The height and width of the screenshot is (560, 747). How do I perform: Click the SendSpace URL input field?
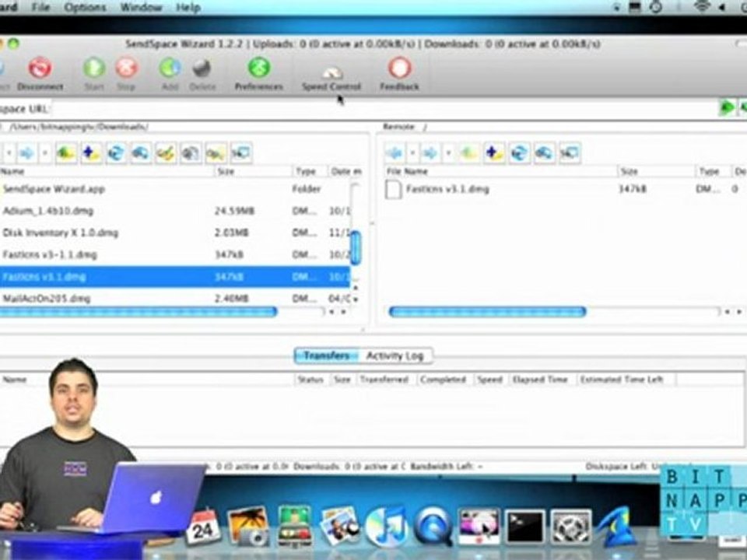(384, 109)
